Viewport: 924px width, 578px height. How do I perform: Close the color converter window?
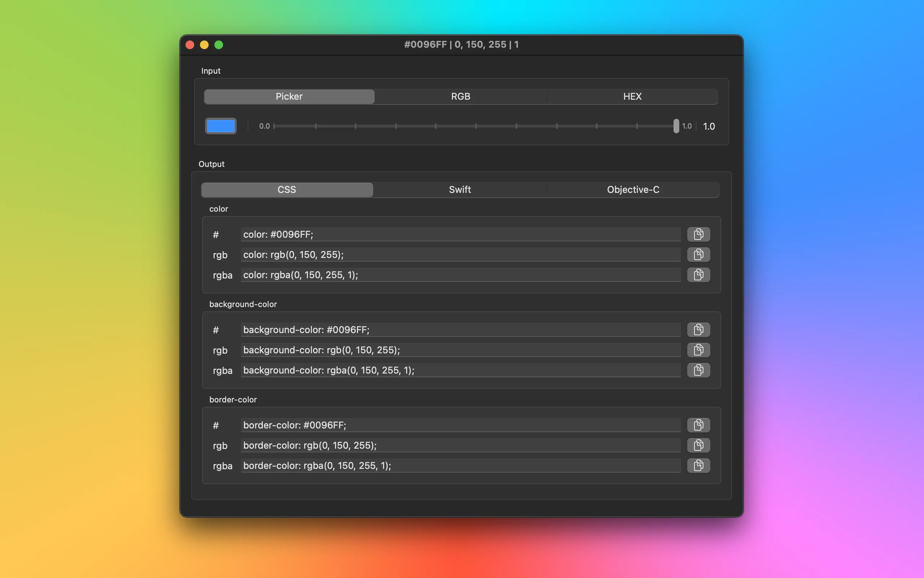point(190,45)
